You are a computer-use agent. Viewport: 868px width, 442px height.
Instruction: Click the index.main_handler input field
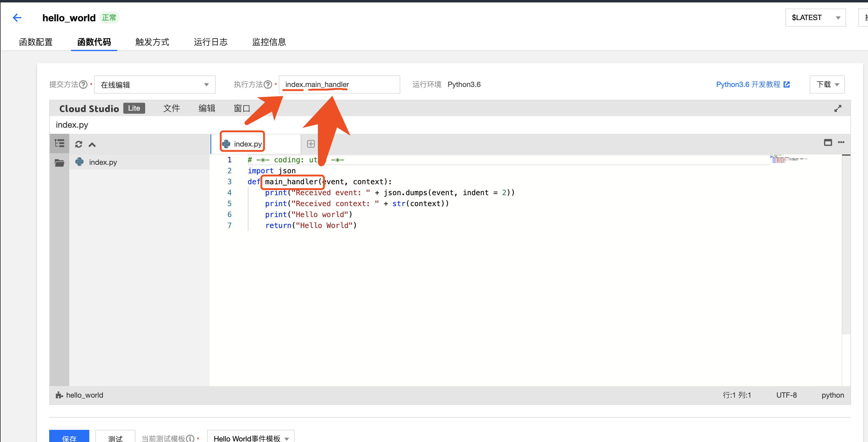pos(339,84)
